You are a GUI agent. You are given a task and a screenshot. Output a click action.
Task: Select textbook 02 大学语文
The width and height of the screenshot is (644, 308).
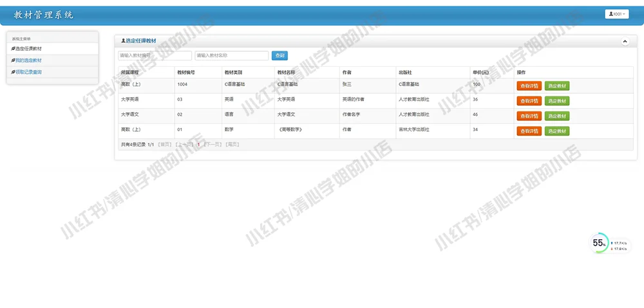557,116
